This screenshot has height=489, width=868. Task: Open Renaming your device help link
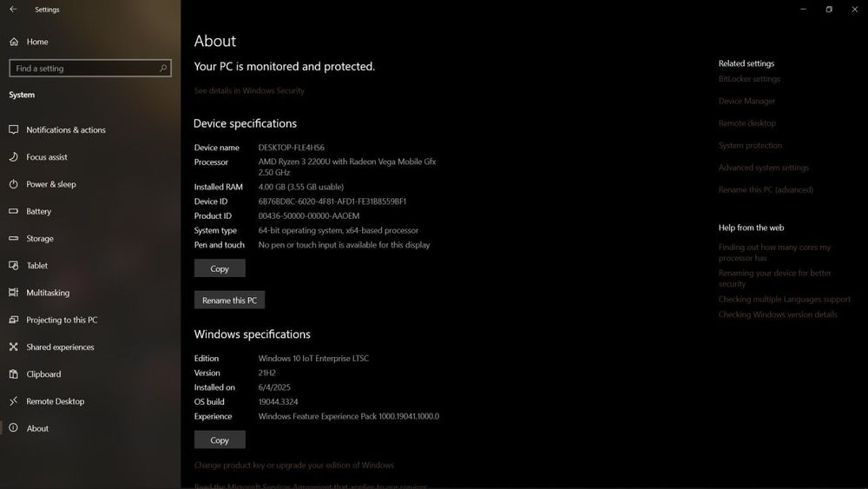[774, 278]
